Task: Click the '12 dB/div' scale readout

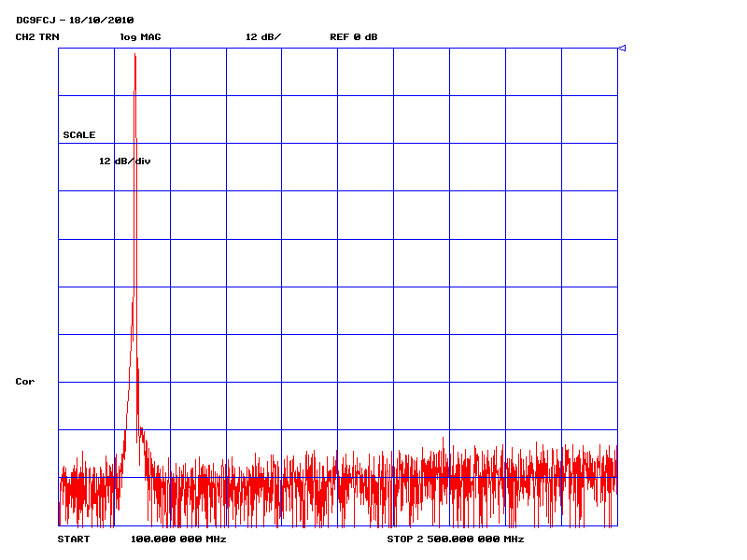Action: coord(125,161)
